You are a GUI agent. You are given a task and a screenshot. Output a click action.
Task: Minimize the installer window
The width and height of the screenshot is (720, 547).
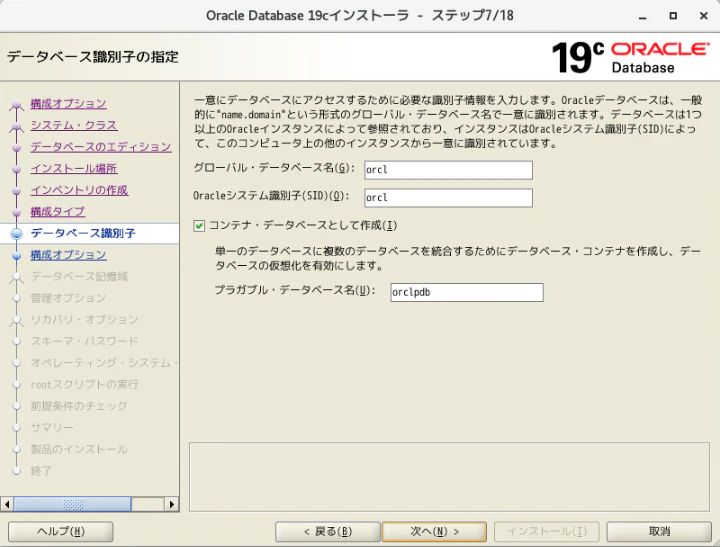(x=643, y=16)
